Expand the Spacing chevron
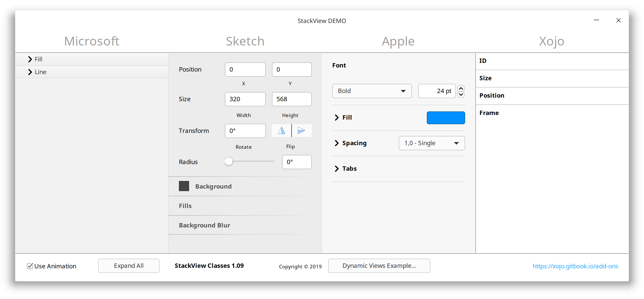 click(337, 143)
